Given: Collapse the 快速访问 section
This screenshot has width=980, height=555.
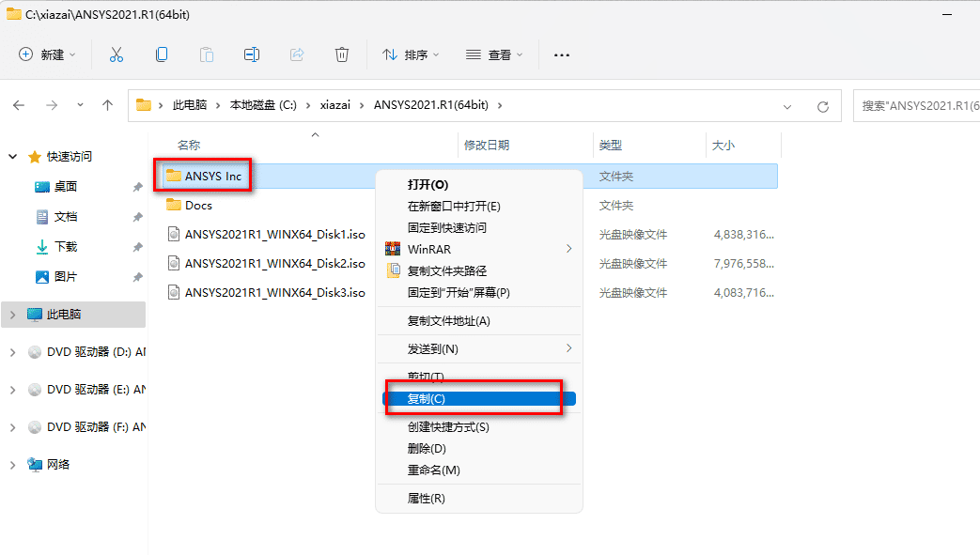Looking at the screenshot, I should [13, 157].
